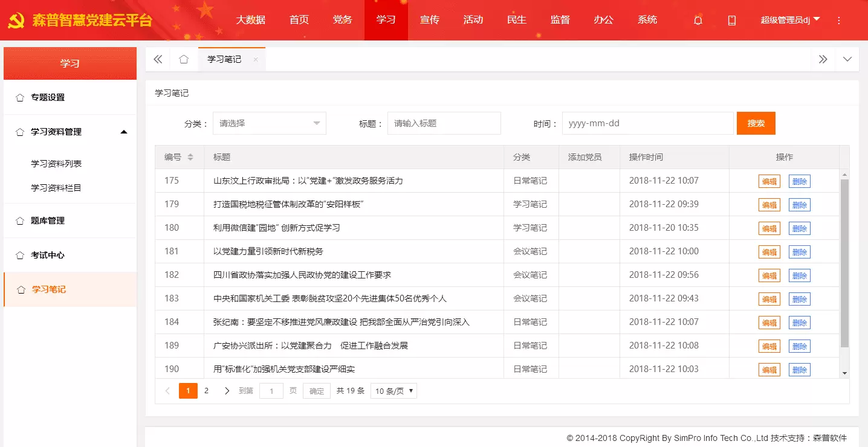Viewport: 868px width, 447px height.
Task: Focus the jump-to page number field
Action: coord(271,391)
